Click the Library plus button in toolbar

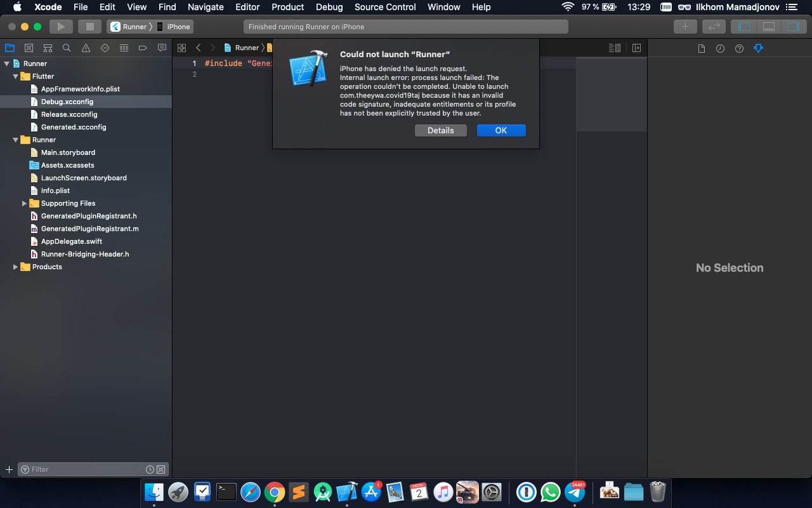685,27
